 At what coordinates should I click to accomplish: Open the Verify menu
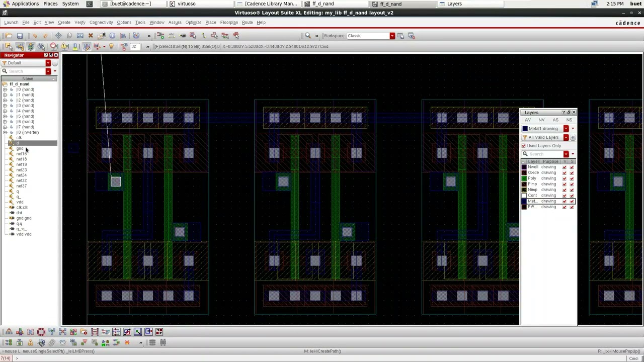(x=79, y=22)
